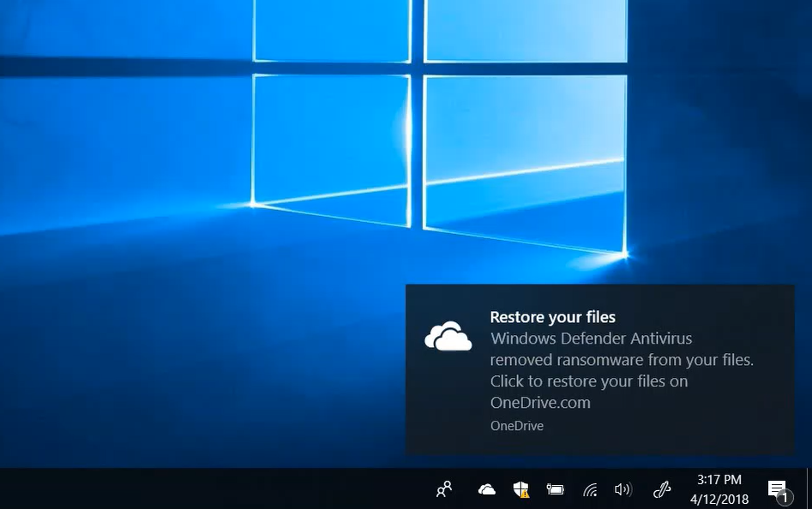Click the OneDrive.com link text in notification
The image size is (812, 509).
pos(539,403)
